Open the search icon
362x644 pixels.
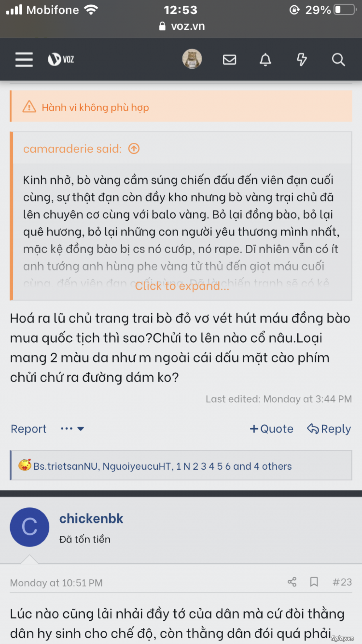point(338,59)
